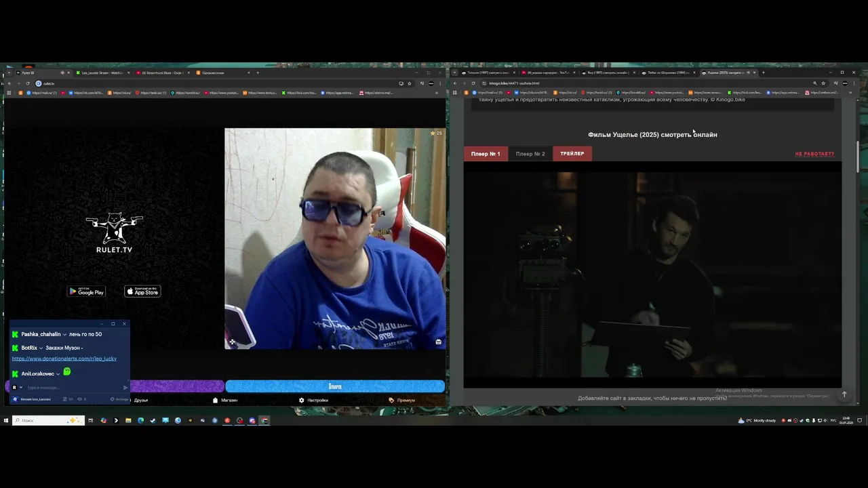Click the purple button left of Start

tap(176, 386)
